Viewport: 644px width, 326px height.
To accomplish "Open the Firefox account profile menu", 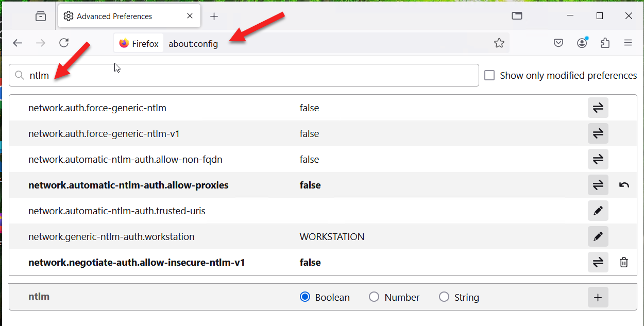I will [x=582, y=43].
